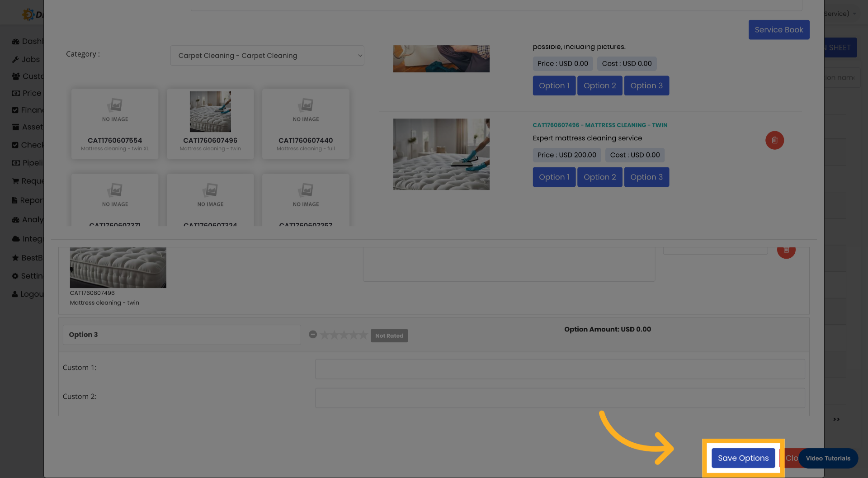Delete Mattress Cleaning Twin using the trash icon

tap(774, 140)
